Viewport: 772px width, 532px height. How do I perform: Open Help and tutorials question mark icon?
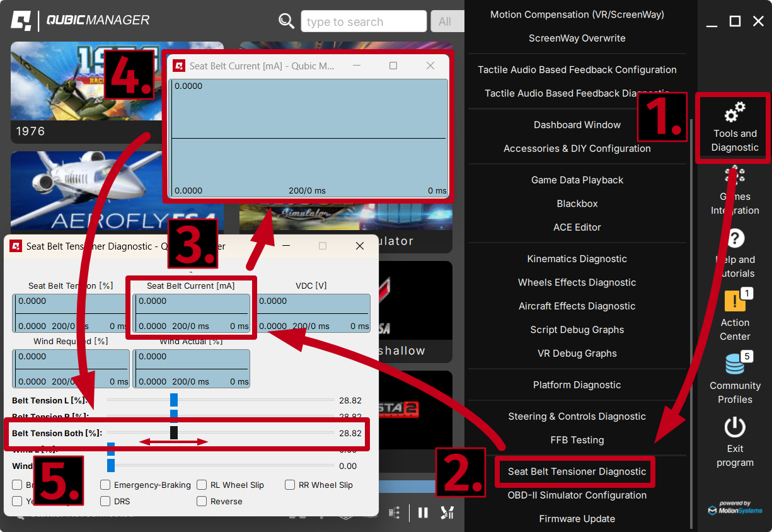pos(735,238)
